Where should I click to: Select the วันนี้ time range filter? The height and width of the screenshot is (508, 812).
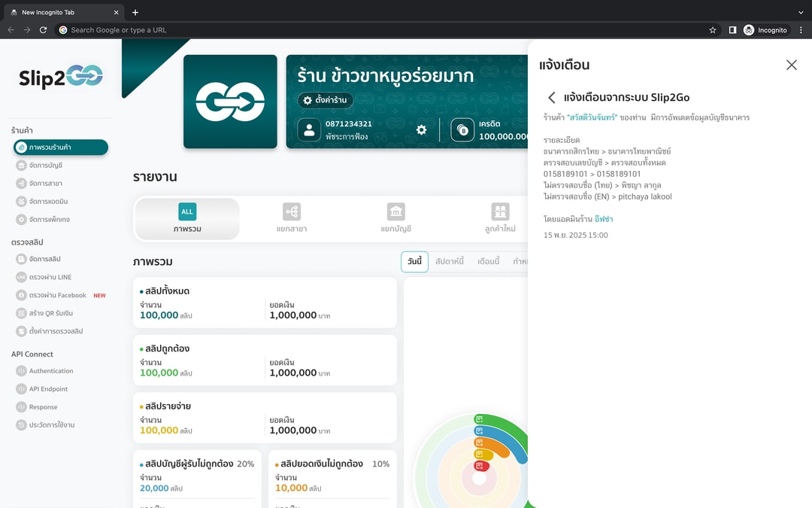pyautogui.click(x=414, y=262)
